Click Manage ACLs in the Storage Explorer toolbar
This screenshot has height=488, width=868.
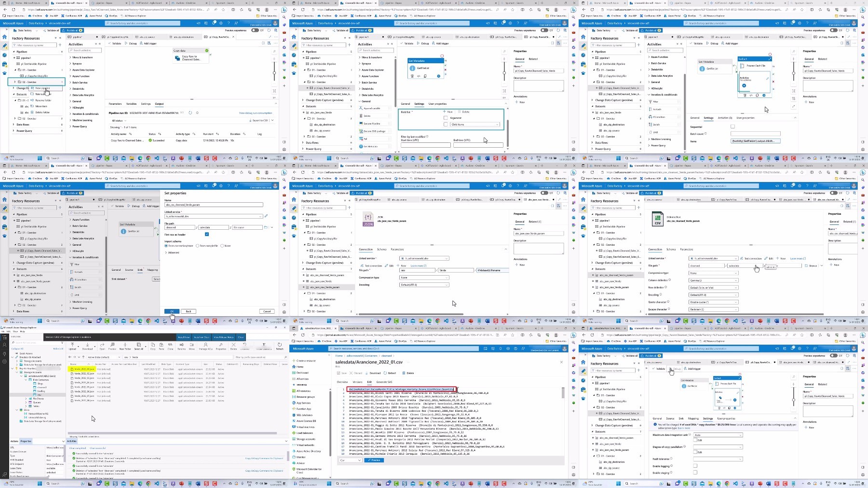point(206,346)
